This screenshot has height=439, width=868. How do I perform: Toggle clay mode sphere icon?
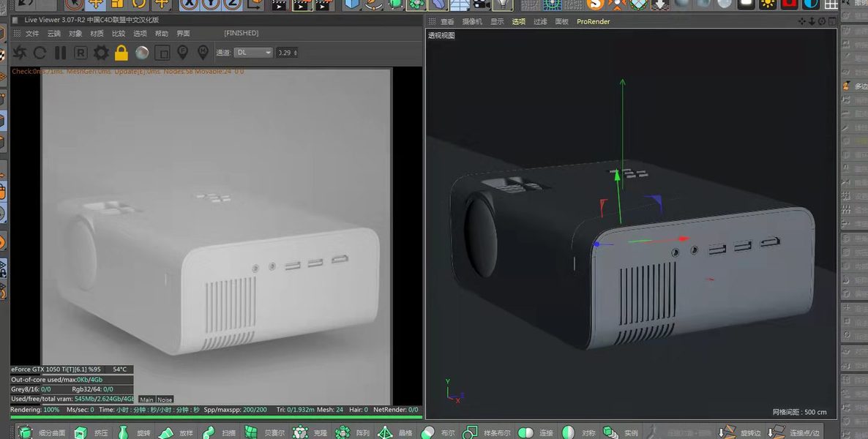(142, 53)
